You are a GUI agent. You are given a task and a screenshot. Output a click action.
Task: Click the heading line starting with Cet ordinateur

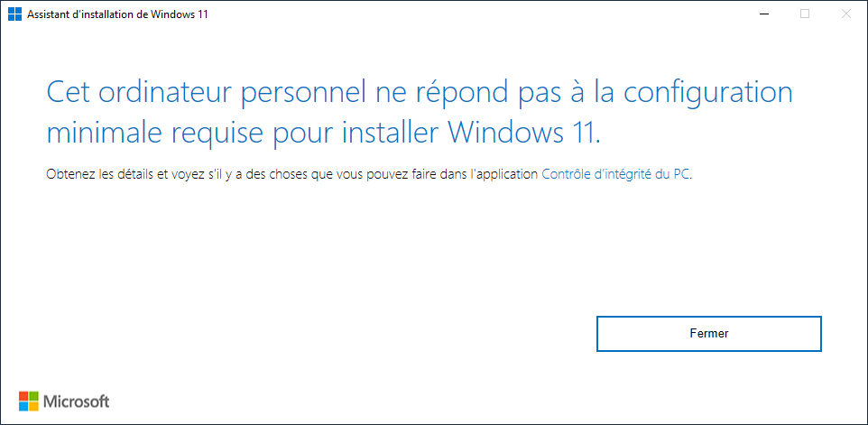420,94
